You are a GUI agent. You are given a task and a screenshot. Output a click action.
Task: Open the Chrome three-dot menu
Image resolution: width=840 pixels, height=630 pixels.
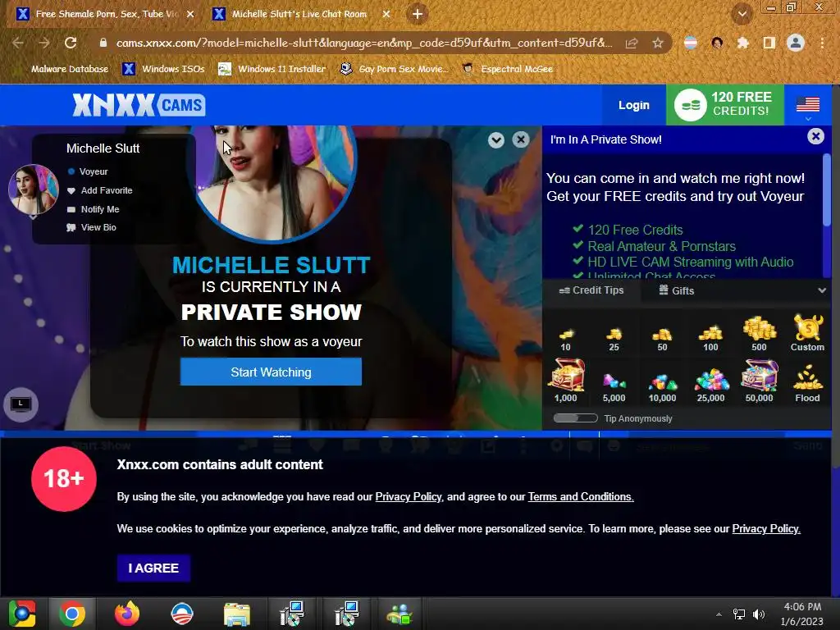[x=822, y=43]
